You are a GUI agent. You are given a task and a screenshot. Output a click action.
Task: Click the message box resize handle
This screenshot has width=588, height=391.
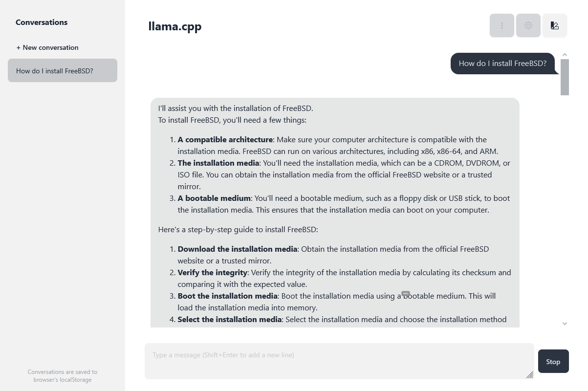(x=529, y=375)
